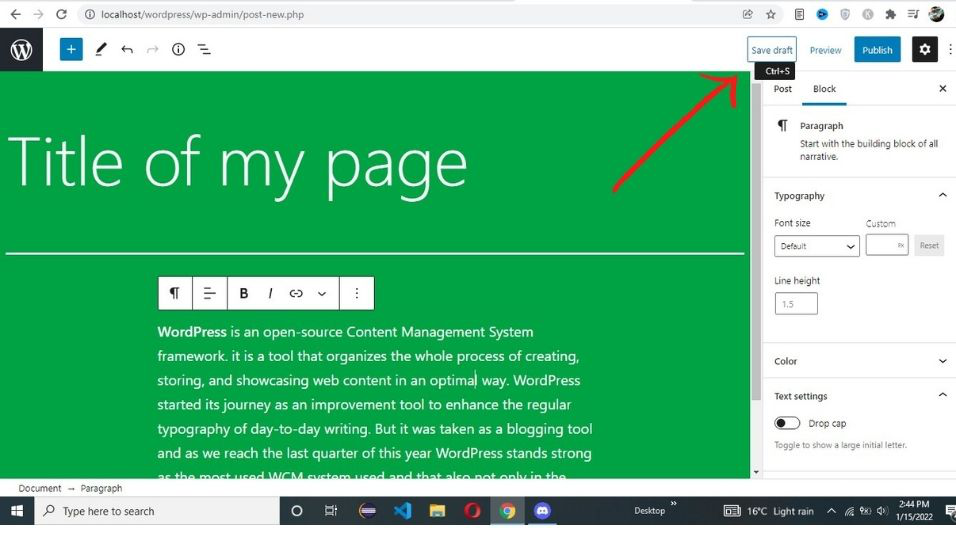The width and height of the screenshot is (956, 537).
Task: Click the blue add block plus button
Action: tap(71, 49)
